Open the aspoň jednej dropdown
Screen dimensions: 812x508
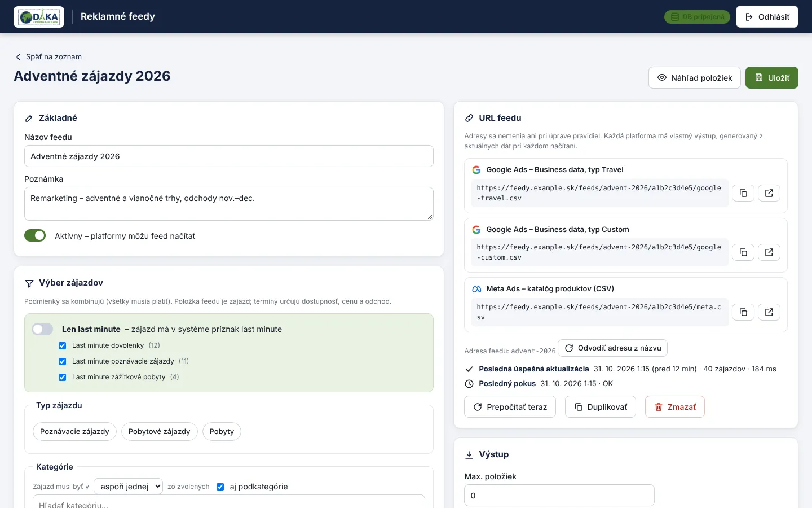[x=128, y=487]
